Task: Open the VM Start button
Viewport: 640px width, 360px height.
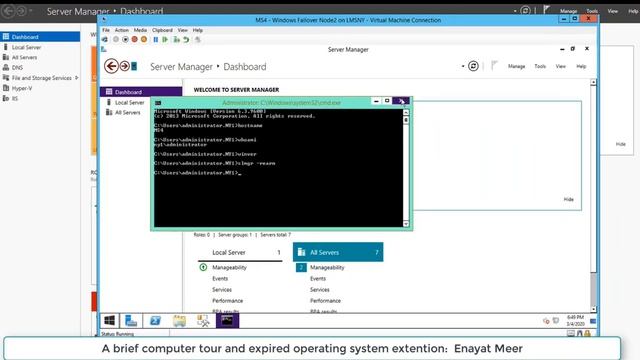Action: coord(109,320)
